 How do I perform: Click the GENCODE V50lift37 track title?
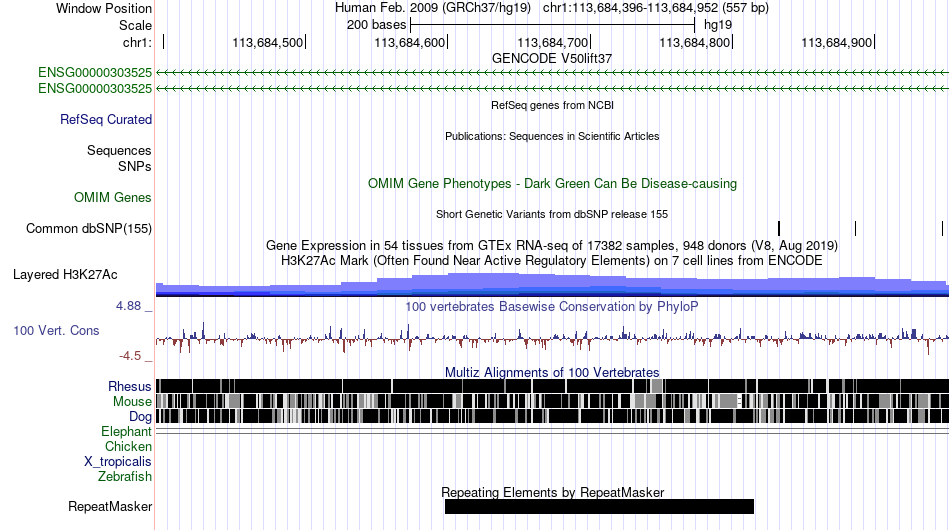point(552,58)
